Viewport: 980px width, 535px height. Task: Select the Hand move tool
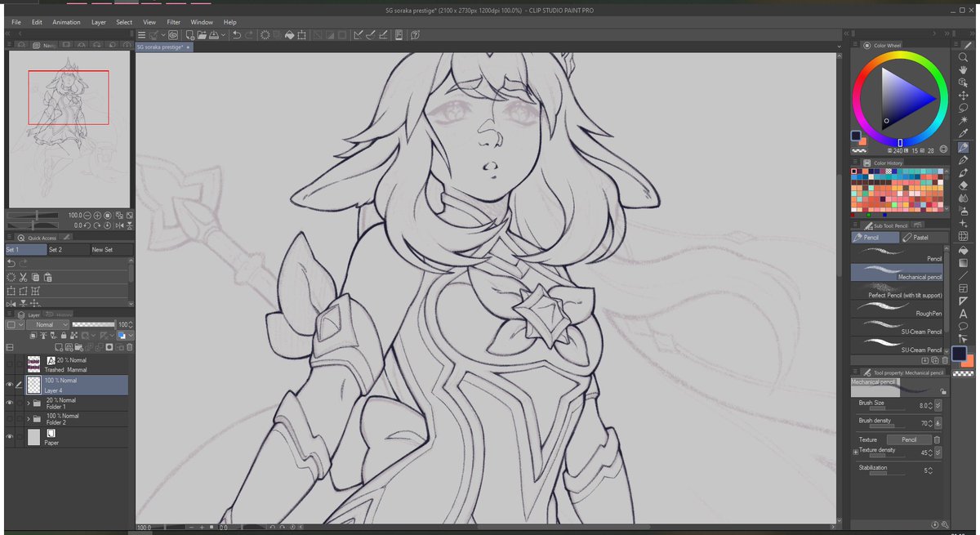[964, 70]
